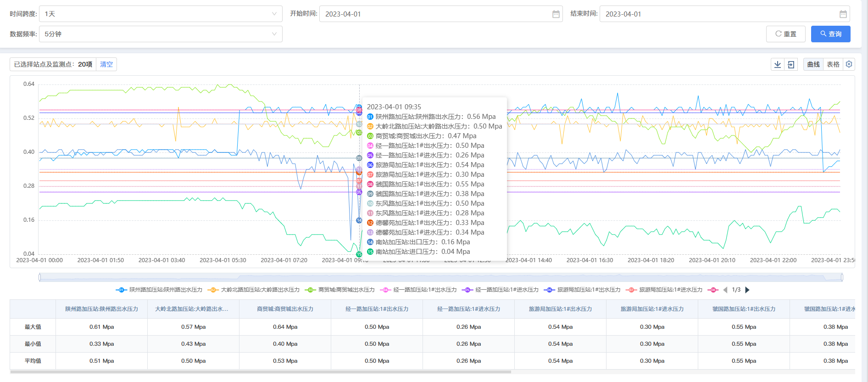The width and height of the screenshot is (868, 382).
Task: Click the horizontal scrollbar under the table
Action: [x=261, y=372]
